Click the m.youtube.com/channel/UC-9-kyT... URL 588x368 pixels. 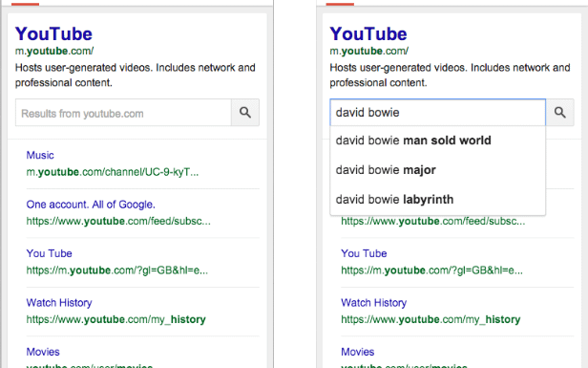(113, 172)
